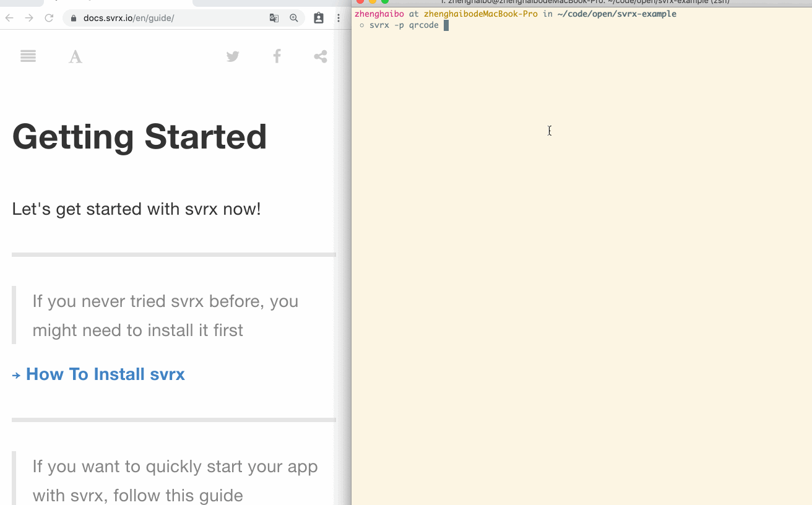Click the 'Getting Started' heading

pos(139,137)
